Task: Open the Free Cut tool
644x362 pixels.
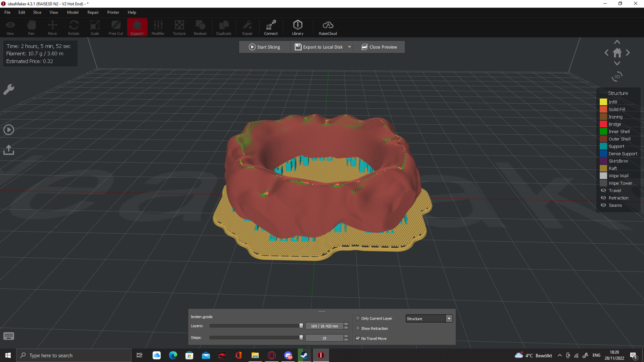Action: click(116, 27)
